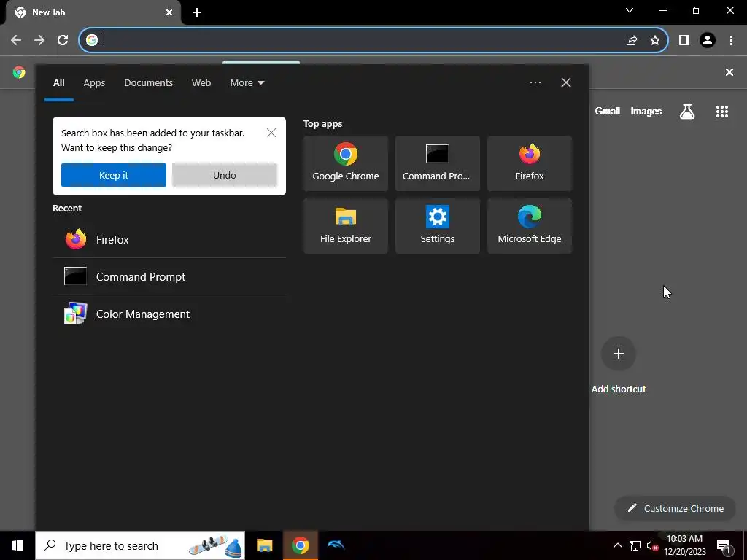Expand the More dropdown
The width and height of the screenshot is (747, 560).
(x=247, y=83)
